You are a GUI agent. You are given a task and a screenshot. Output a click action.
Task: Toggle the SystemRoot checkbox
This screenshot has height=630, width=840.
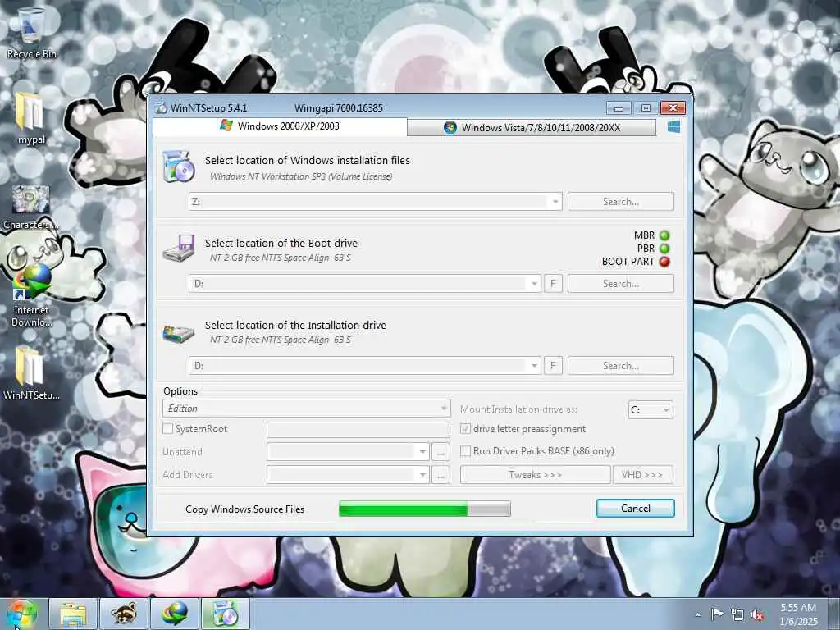pyautogui.click(x=167, y=428)
